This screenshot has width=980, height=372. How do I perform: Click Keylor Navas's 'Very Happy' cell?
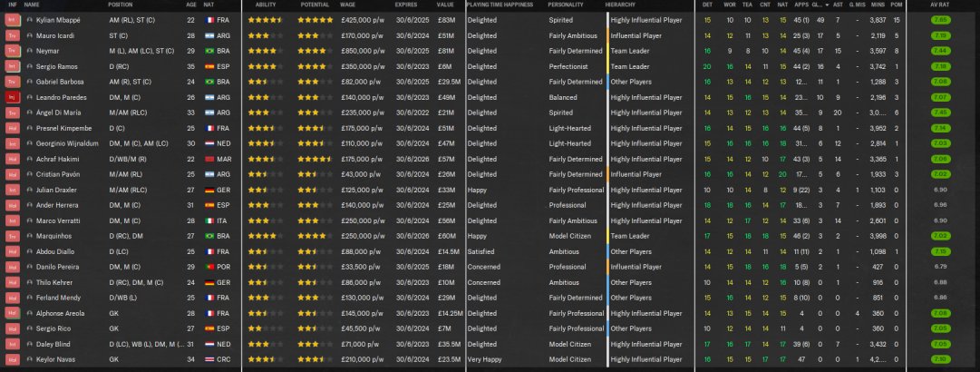coord(484,359)
